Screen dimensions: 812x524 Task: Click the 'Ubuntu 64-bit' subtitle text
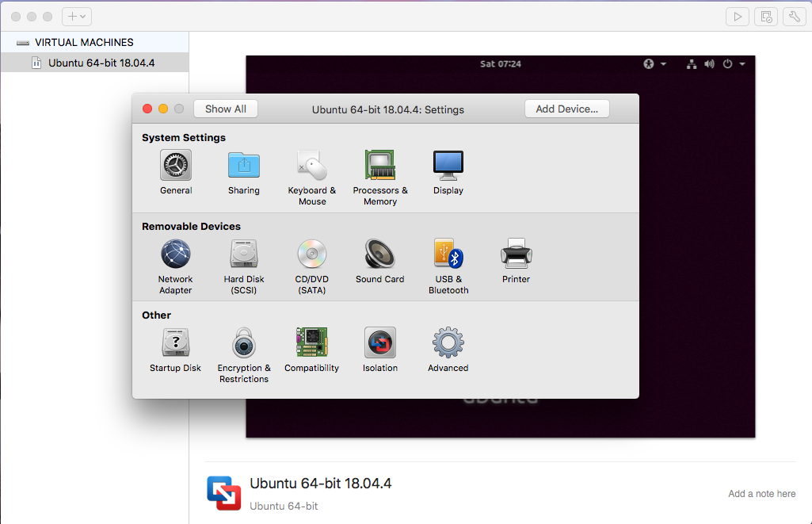(x=284, y=506)
